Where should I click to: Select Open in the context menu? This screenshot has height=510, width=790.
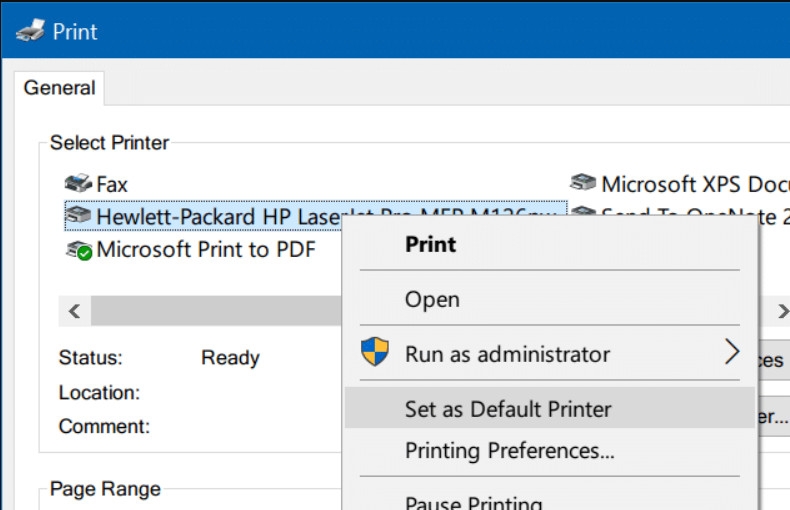click(432, 299)
